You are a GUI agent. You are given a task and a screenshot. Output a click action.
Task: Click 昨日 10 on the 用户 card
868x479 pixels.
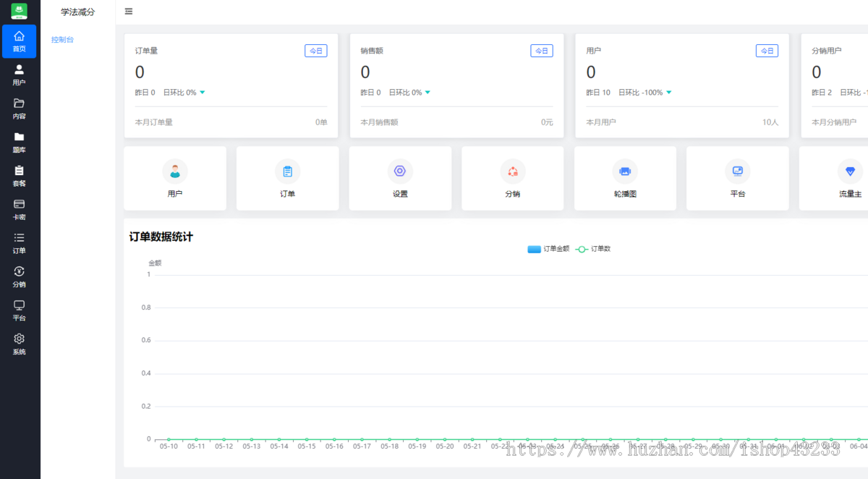598,93
